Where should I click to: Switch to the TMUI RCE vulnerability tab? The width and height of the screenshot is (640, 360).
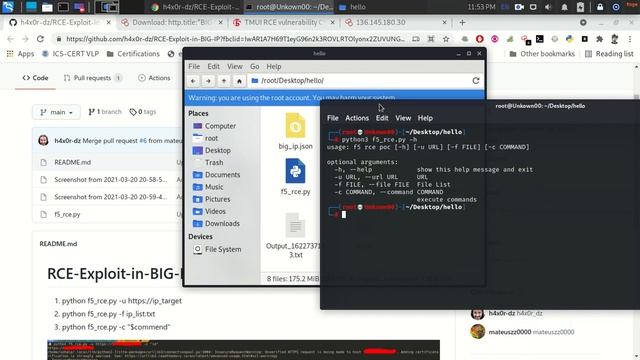coord(283,22)
